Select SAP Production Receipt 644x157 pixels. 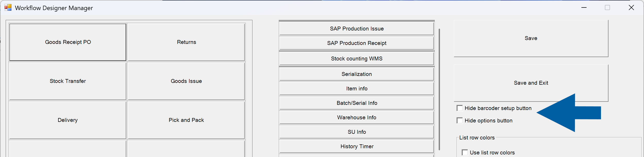tap(357, 43)
